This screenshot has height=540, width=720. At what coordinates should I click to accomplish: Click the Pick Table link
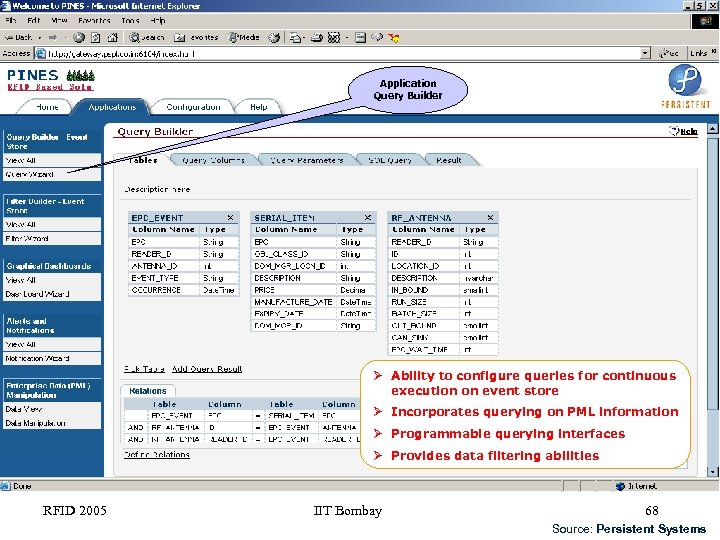point(144,369)
